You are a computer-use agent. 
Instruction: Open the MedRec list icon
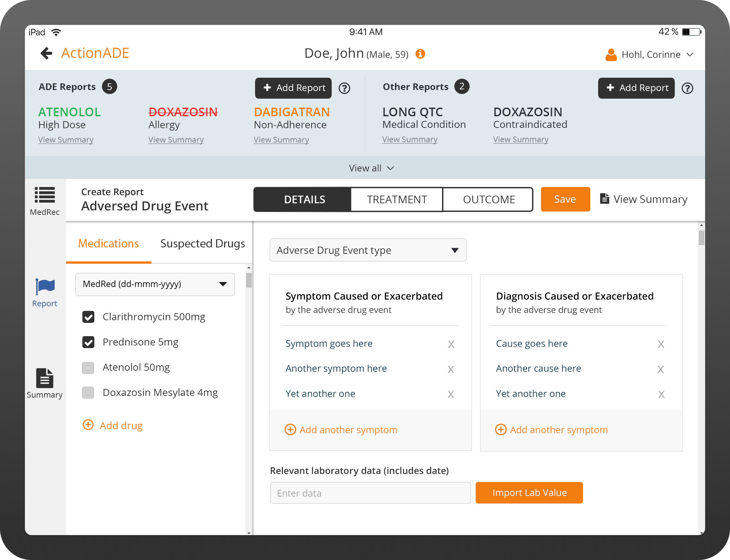pos(45,195)
